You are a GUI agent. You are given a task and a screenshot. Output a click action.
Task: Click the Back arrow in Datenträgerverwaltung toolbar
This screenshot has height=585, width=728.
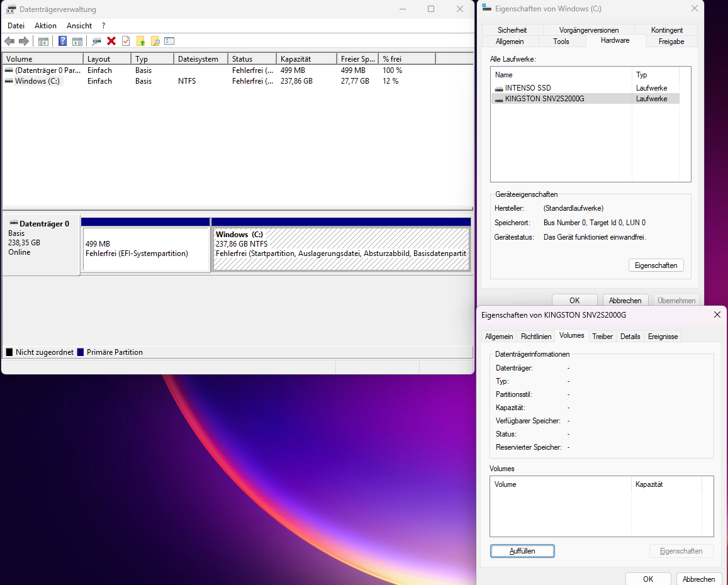click(9, 42)
